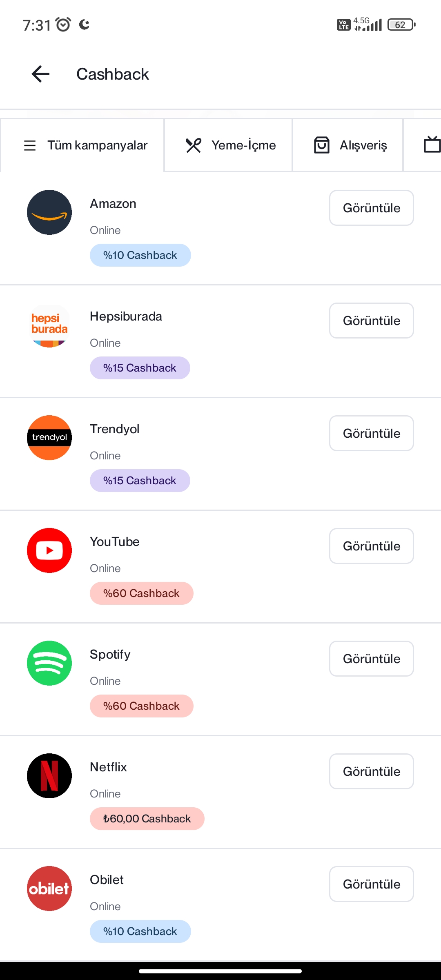Tap the ₺60,00 Cashback badge
Screen dimensions: 441x980
click(147, 819)
